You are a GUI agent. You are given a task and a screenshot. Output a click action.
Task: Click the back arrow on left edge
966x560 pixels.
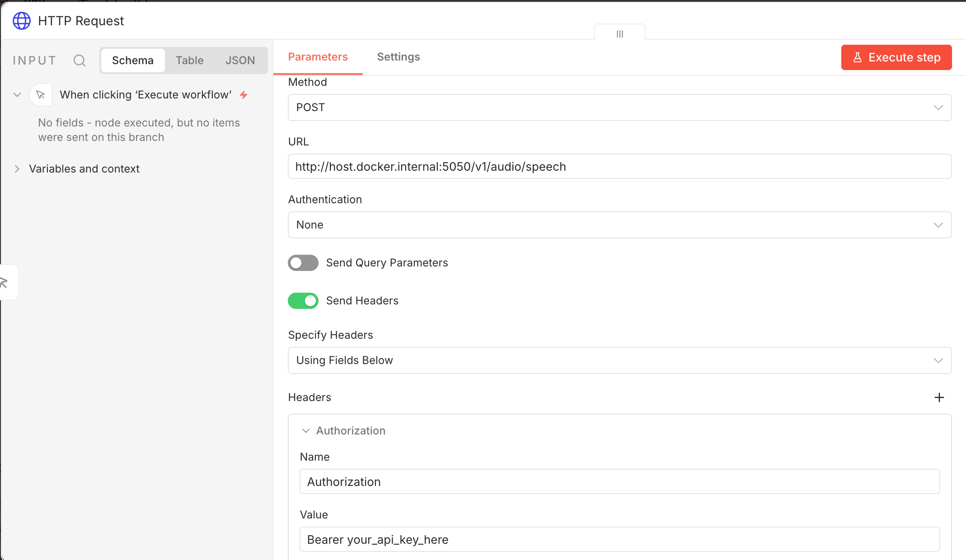coord(5,282)
